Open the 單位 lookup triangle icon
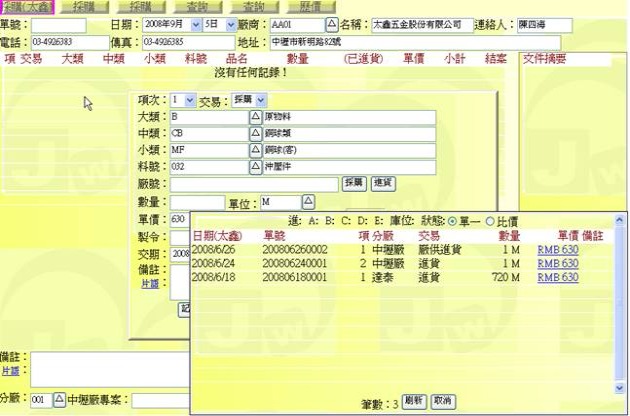This screenshot has height=416, width=630. tap(308, 201)
